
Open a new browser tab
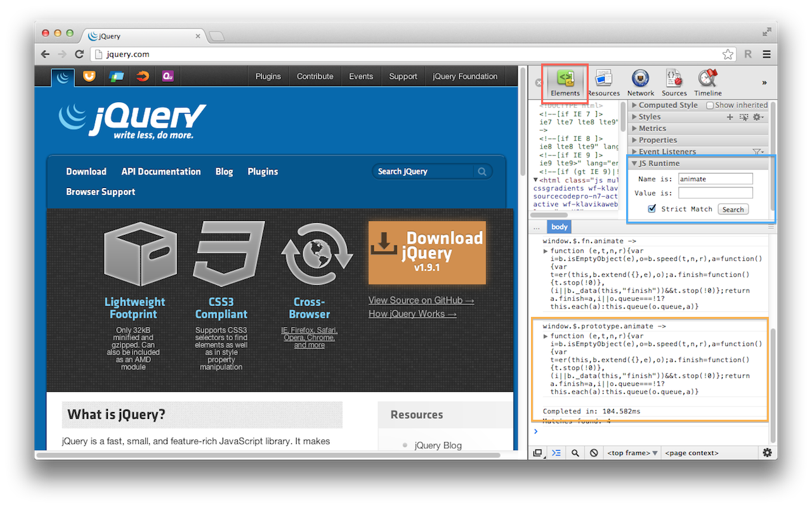216,36
